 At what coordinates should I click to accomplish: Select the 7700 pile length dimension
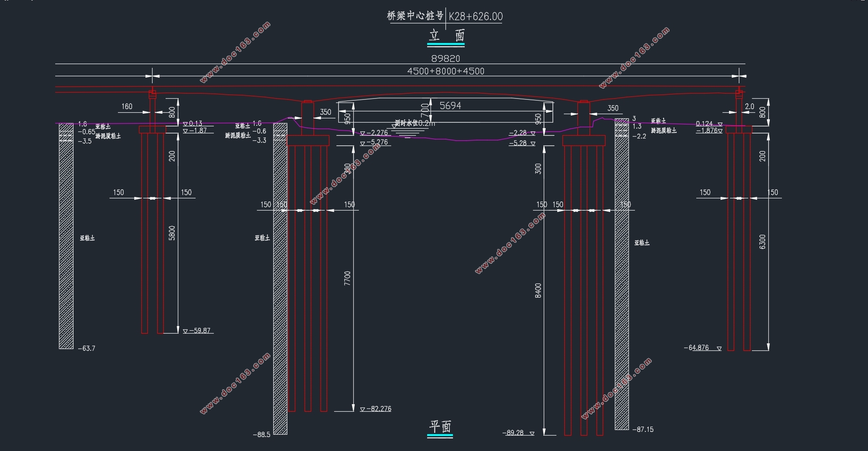click(x=347, y=278)
